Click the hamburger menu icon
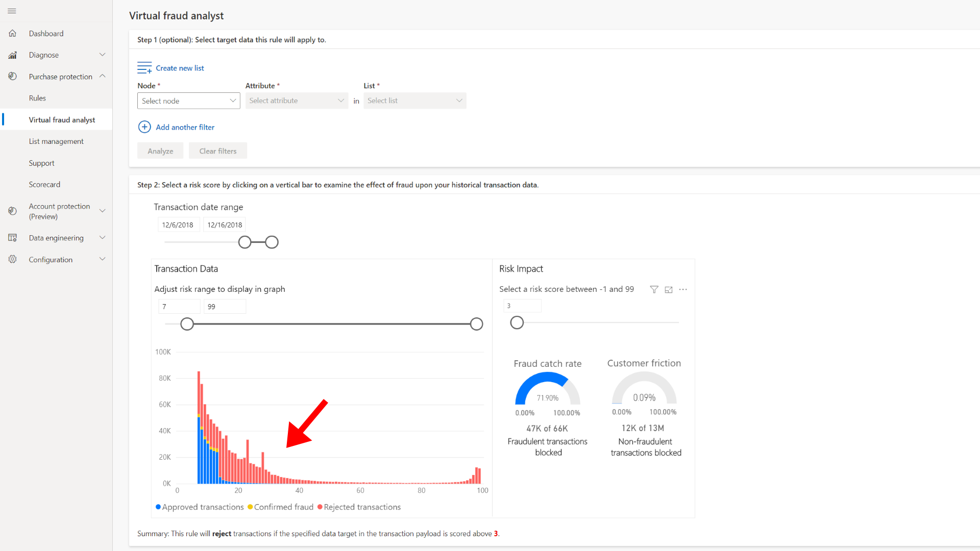Screen dimensions: 980x551 tap(12, 11)
